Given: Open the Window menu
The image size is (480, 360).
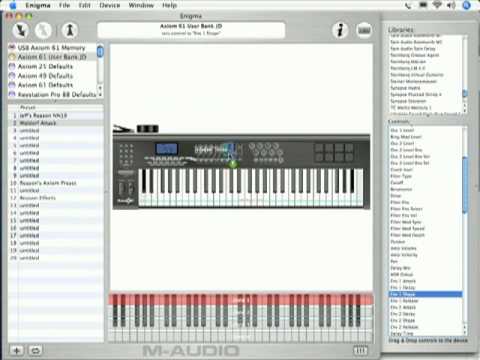Looking at the screenshot, I should pyautogui.click(x=141, y=5).
